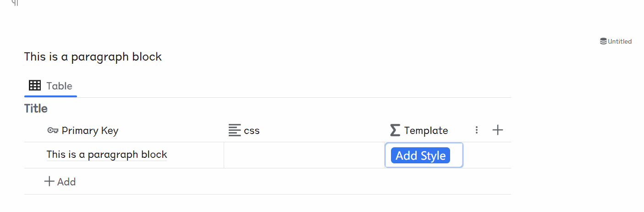644x212 pixels.
Task: Open the vertical three-dot column options menu
Action: coord(477,130)
